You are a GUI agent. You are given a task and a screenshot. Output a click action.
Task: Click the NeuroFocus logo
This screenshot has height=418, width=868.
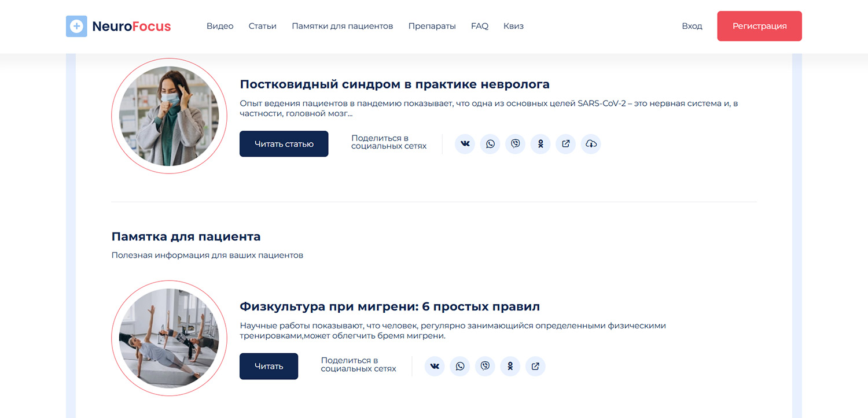pyautogui.click(x=119, y=26)
